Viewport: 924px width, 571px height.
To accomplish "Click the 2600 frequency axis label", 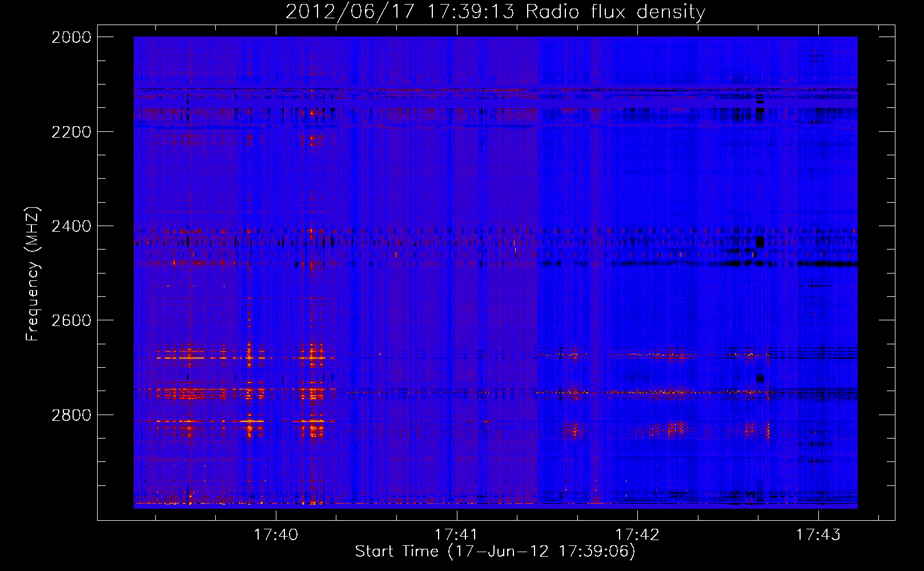I will 71,320.
